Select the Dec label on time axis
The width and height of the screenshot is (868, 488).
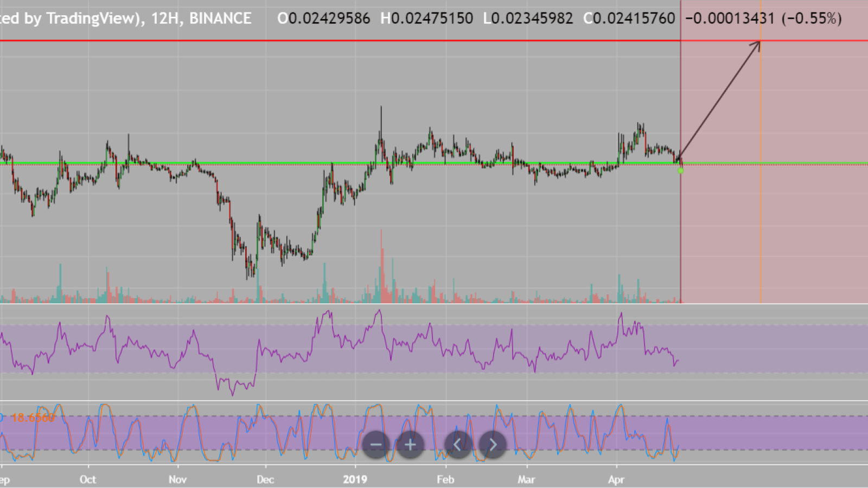265,479
